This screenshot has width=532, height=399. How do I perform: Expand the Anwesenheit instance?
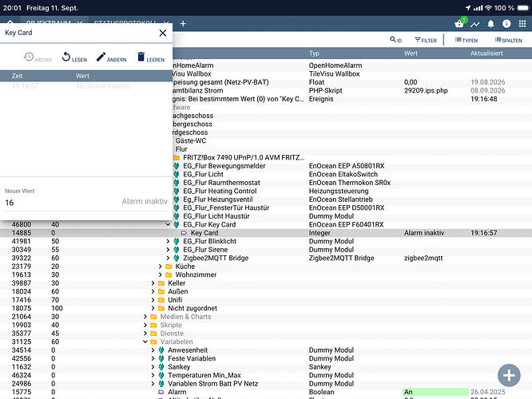[153, 350]
